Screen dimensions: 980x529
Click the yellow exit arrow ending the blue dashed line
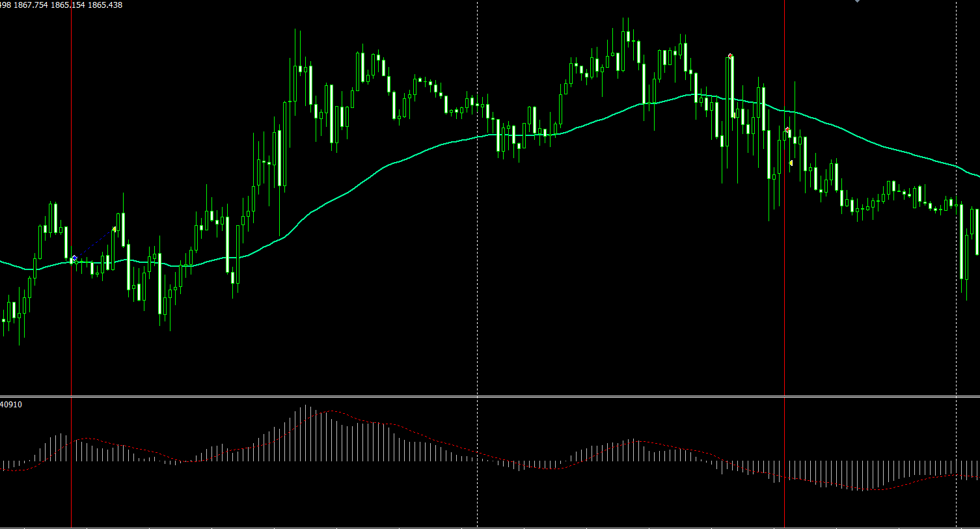[x=114, y=229]
